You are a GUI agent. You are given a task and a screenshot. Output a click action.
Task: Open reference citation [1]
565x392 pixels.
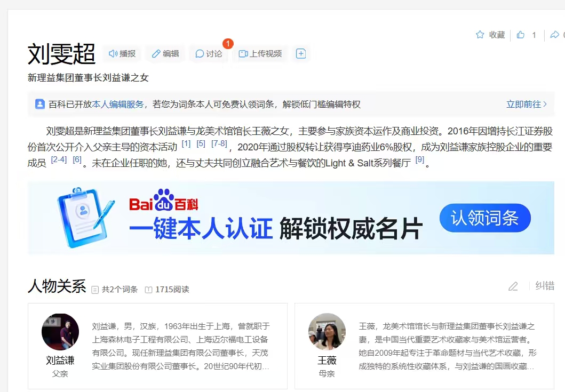click(x=186, y=144)
